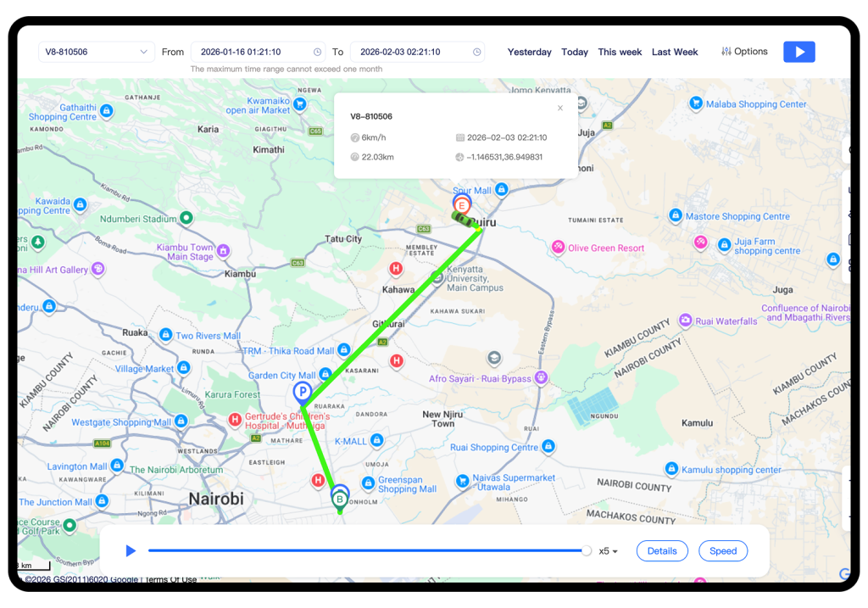Select the Yesterday time range
Image resolution: width=868 pixels, height=608 pixels.
[x=529, y=52]
